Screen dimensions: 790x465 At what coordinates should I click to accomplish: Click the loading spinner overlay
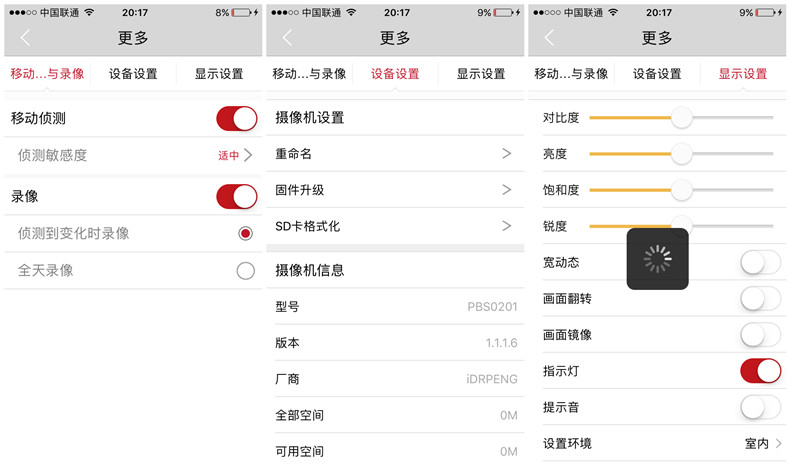(657, 259)
